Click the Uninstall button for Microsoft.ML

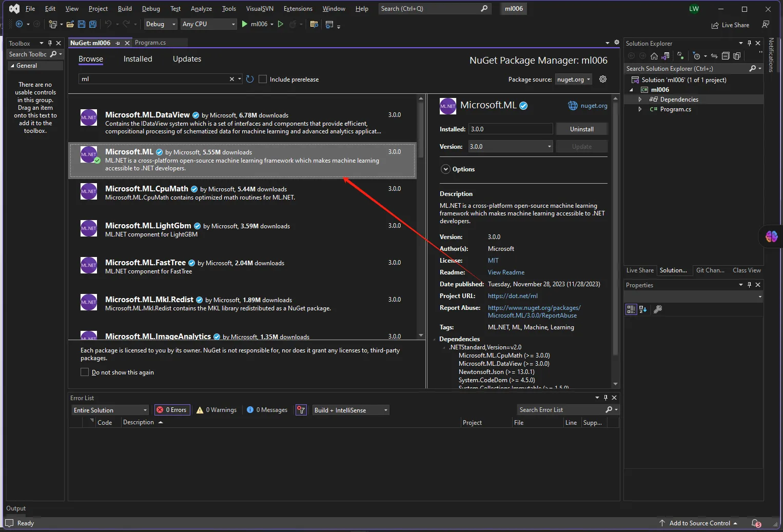tap(581, 129)
